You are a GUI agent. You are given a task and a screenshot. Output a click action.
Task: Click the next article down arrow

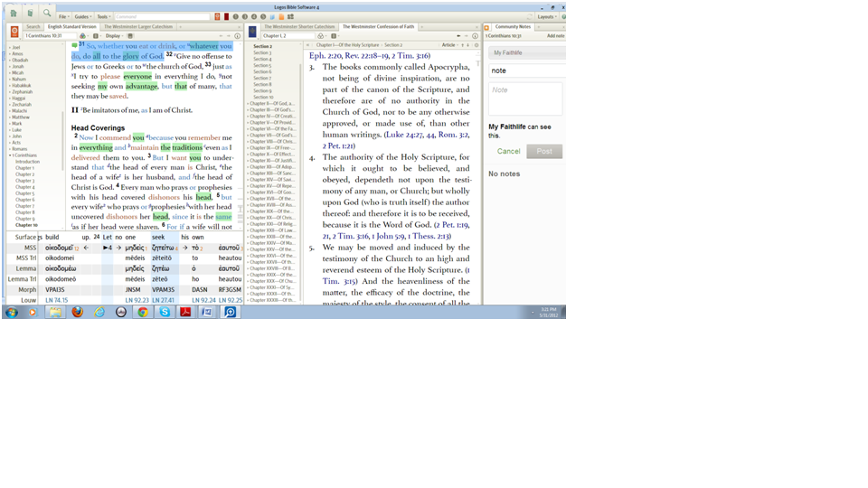(467, 45)
